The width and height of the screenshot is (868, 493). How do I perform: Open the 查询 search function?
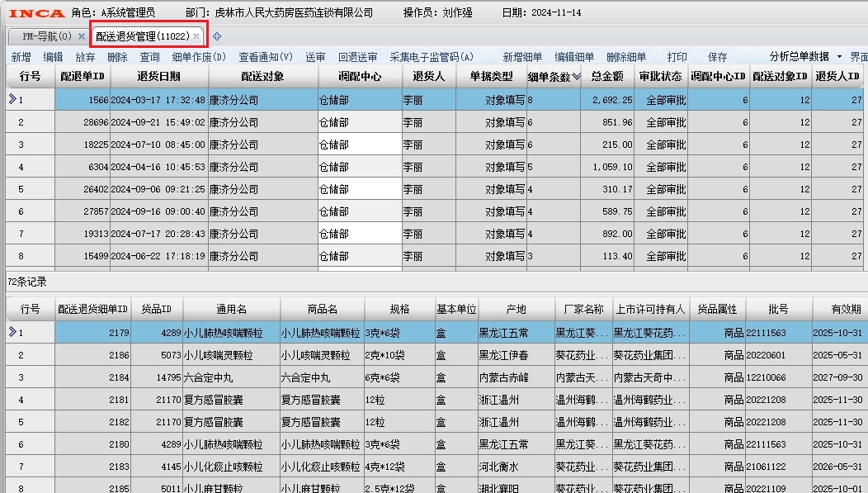149,57
